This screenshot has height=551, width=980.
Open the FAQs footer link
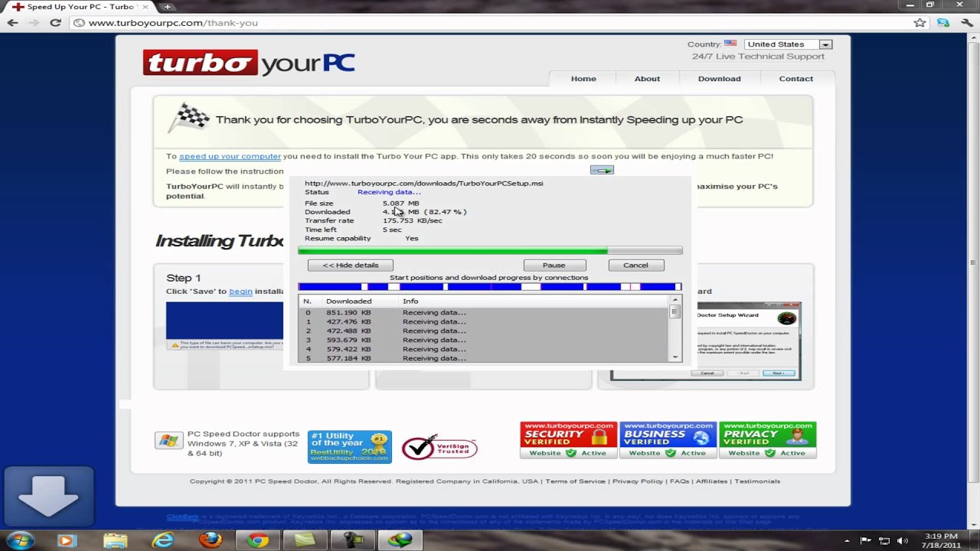(x=680, y=481)
